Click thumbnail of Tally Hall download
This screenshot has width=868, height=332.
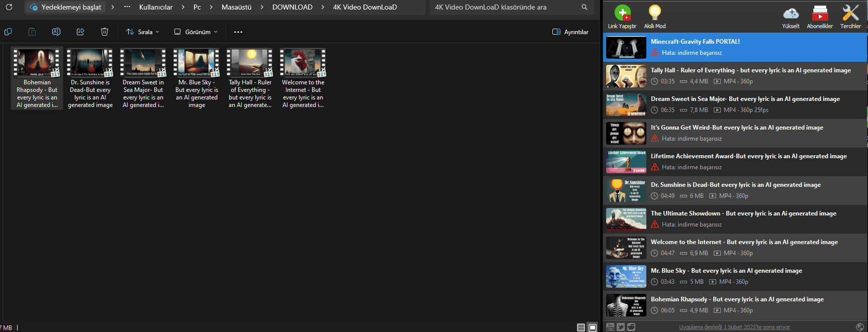click(x=626, y=76)
